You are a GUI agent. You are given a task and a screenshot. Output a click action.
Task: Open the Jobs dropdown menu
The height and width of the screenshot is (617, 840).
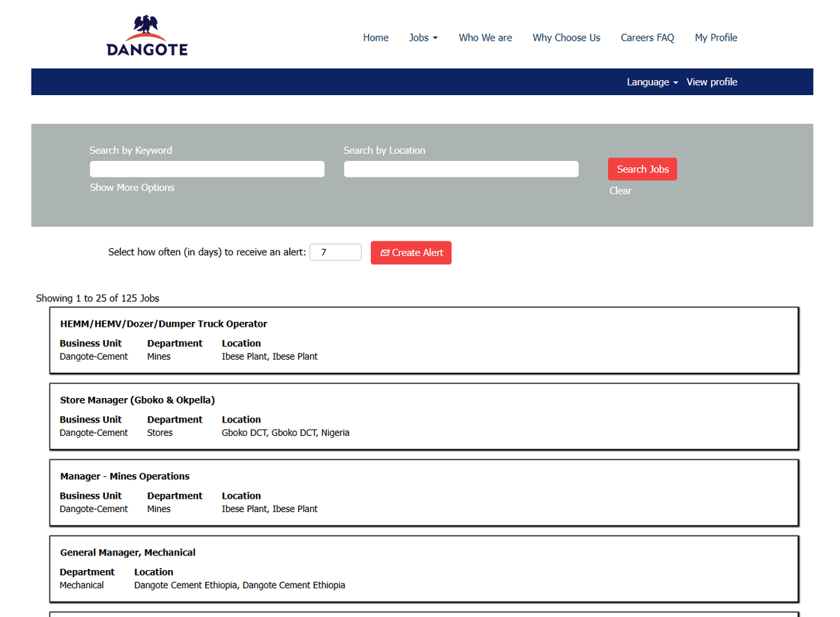click(423, 38)
